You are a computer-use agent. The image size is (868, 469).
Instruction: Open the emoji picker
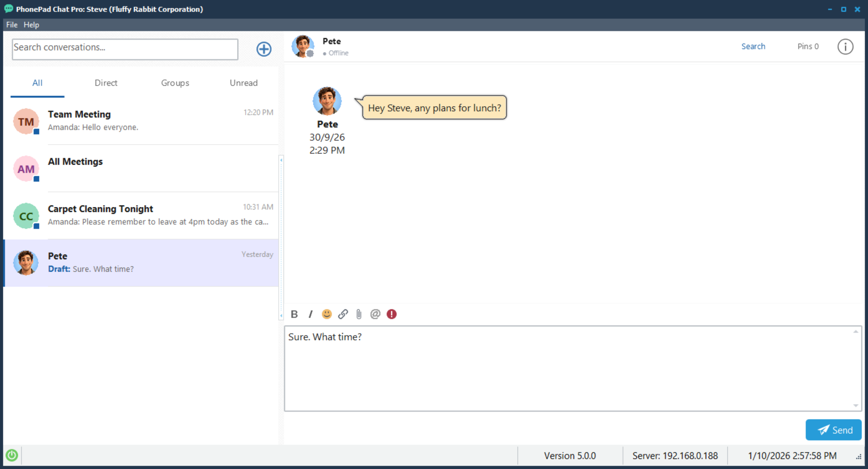(327, 314)
